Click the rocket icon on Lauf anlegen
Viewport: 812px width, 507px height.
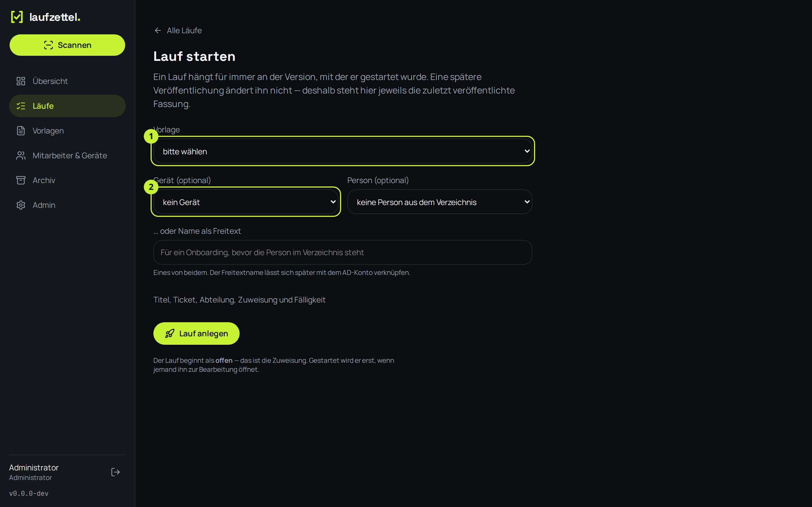(x=170, y=333)
